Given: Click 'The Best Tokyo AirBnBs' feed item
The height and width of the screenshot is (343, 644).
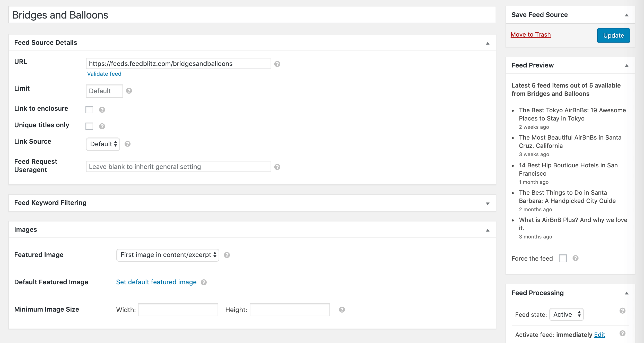Looking at the screenshot, I should [x=572, y=114].
